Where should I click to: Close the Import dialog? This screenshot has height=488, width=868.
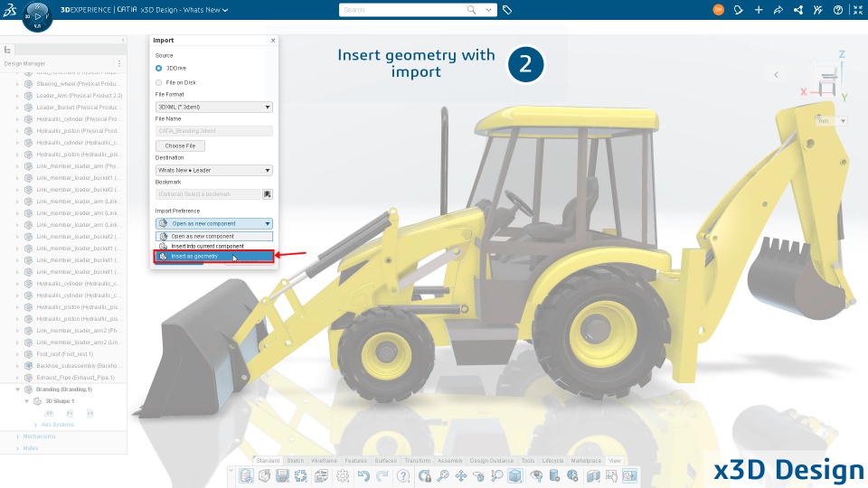point(273,41)
